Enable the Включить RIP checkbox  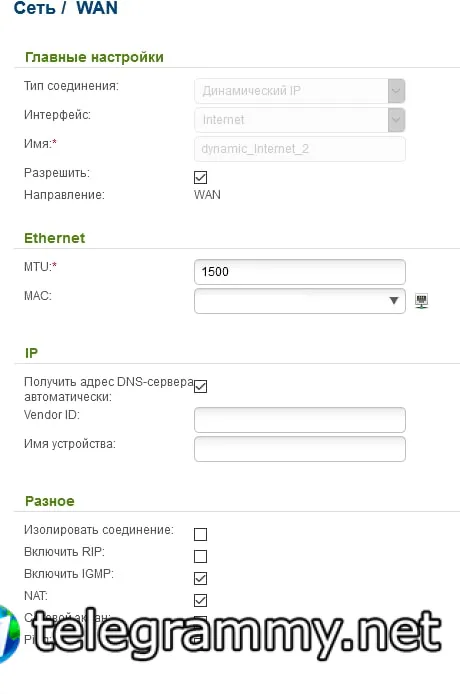point(201,556)
